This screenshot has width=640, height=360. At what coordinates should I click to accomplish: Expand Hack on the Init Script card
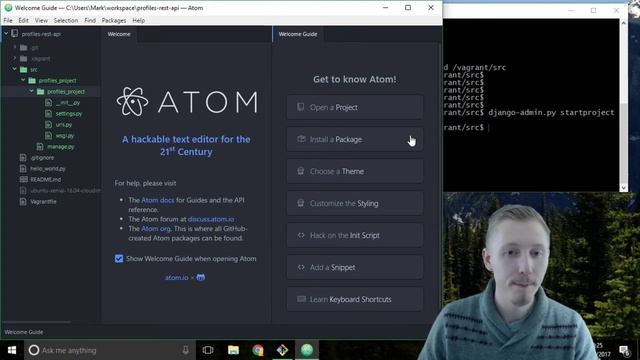(355, 235)
